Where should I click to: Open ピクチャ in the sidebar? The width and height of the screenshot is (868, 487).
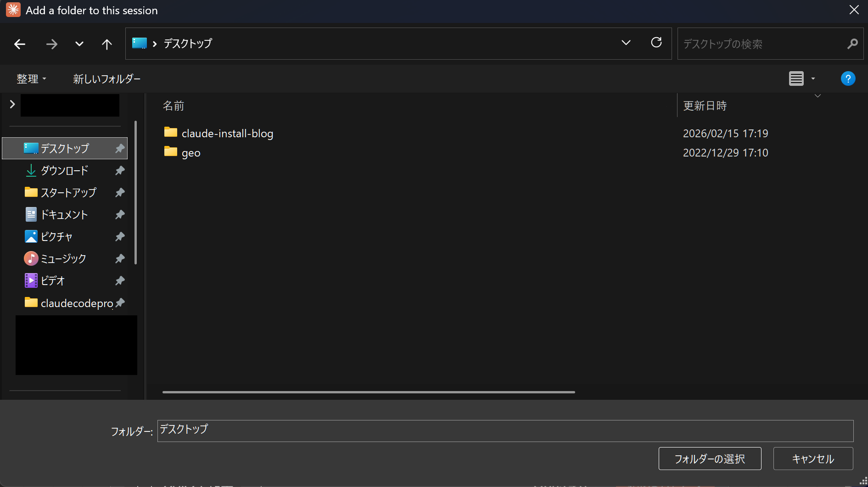point(56,237)
